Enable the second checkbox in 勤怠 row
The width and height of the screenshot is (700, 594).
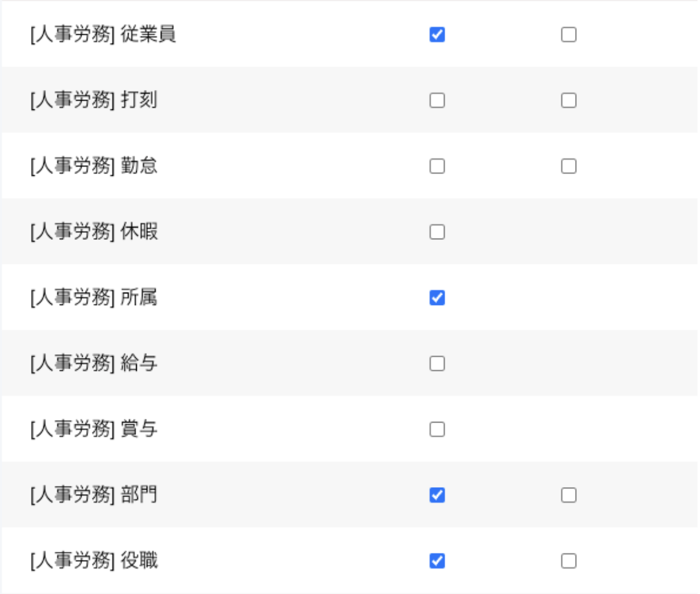pyautogui.click(x=568, y=167)
